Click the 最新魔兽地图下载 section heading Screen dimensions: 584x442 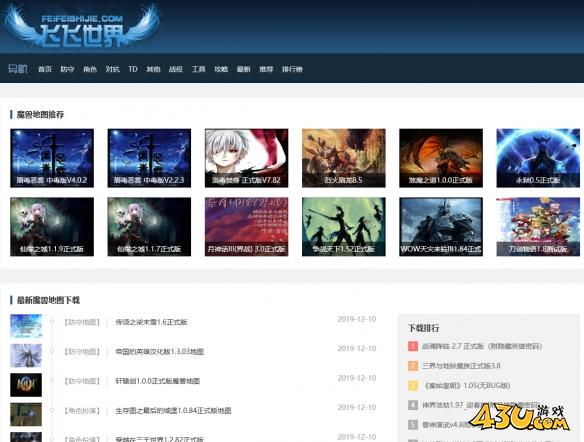48,300
